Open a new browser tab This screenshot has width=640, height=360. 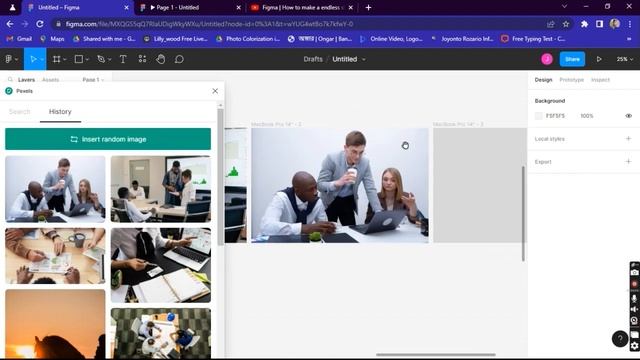(368, 7)
